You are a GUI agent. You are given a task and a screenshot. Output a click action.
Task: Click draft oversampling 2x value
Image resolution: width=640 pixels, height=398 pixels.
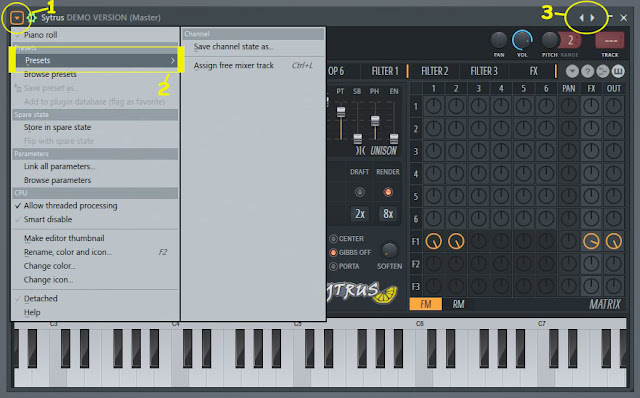[360, 214]
